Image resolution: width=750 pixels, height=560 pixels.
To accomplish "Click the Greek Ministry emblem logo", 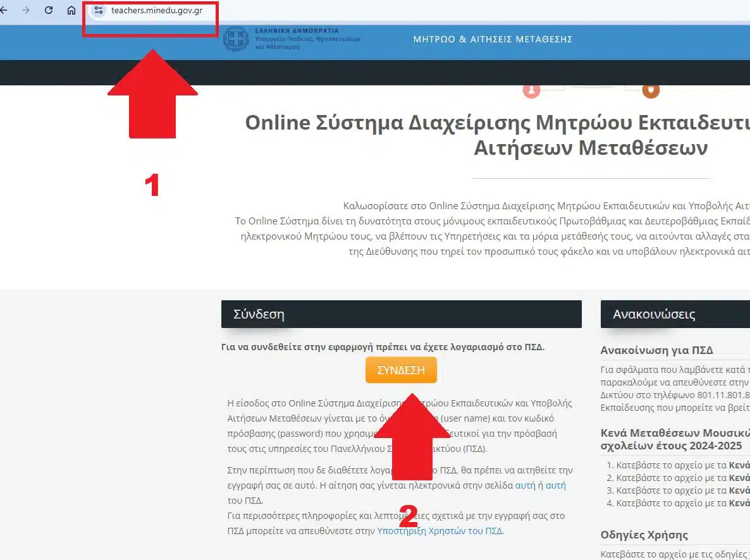I will click(x=236, y=39).
